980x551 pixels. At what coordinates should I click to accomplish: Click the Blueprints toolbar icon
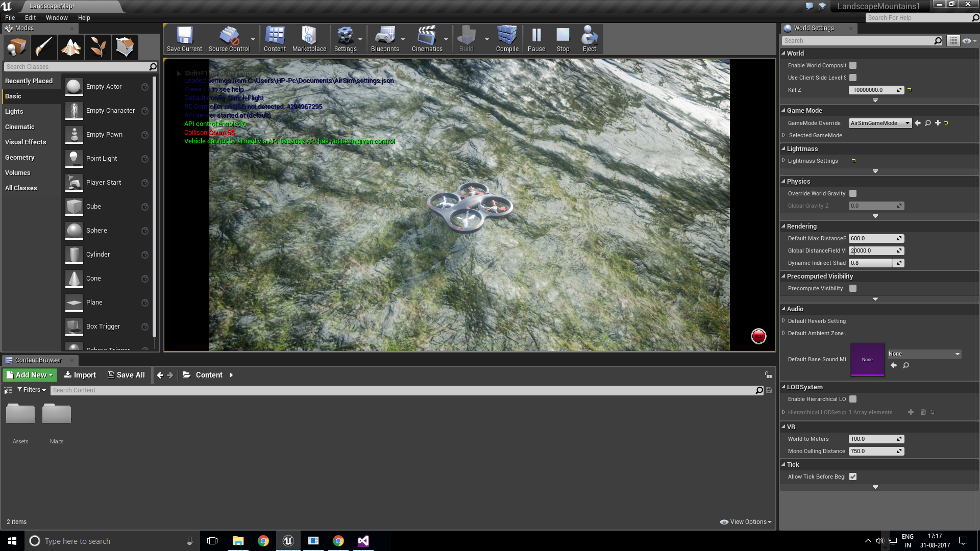385,38
